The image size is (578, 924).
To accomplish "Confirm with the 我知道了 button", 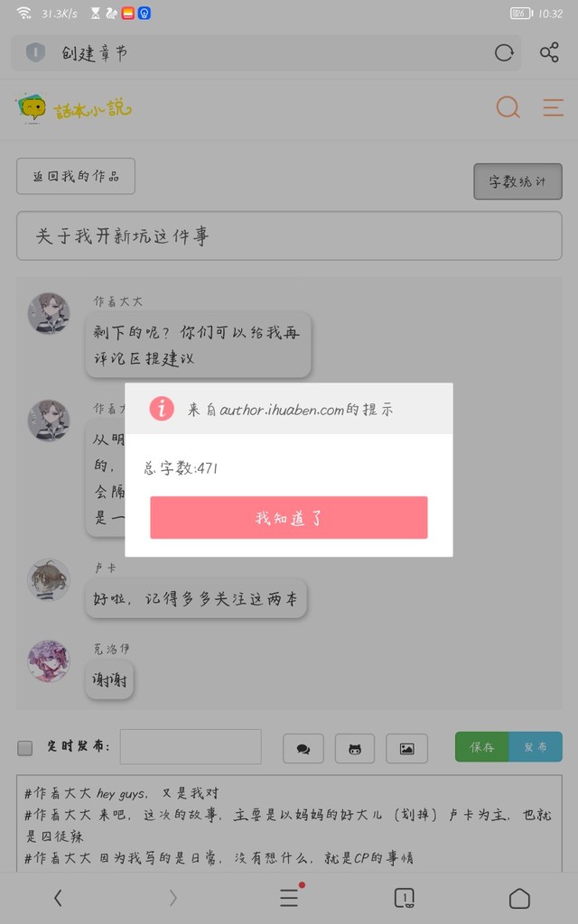I will 288,517.
